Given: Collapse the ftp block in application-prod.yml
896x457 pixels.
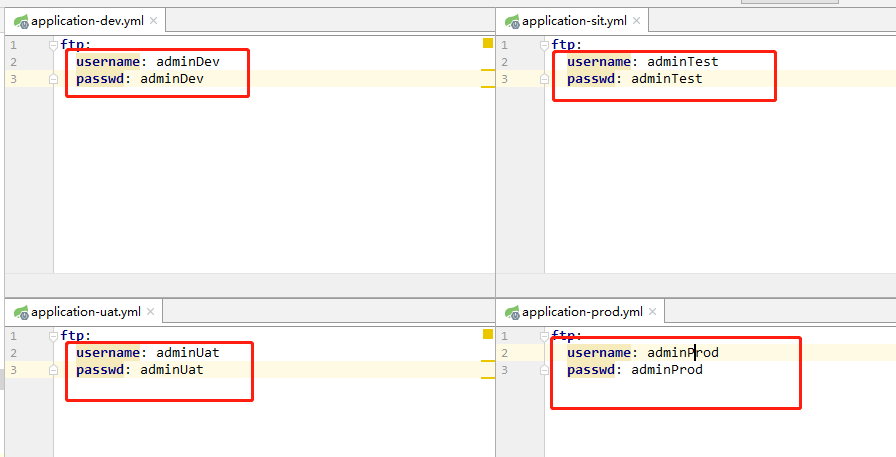Looking at the screenshot, I should tap(544, 336).
